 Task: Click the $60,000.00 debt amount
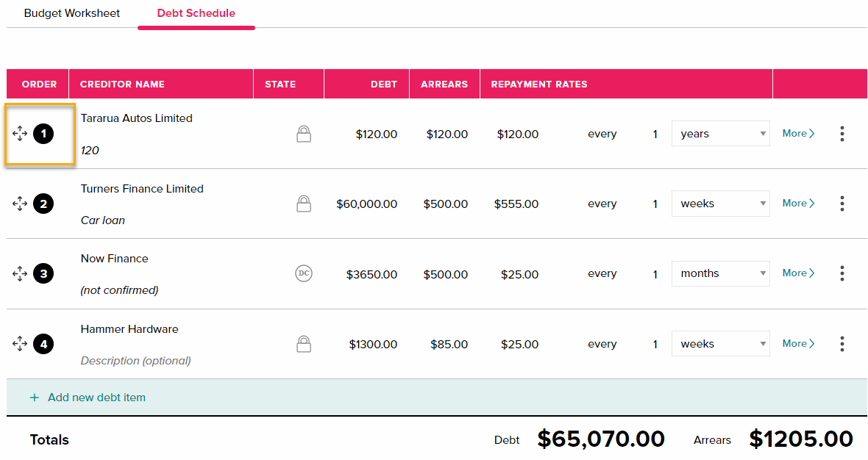click(366, 204)
